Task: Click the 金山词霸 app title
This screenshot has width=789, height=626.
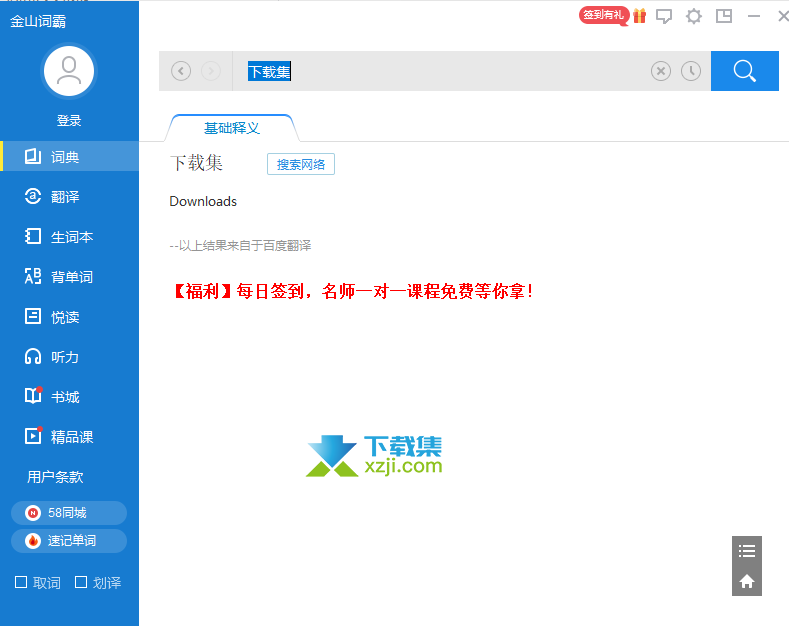Action: click(38, 21)
